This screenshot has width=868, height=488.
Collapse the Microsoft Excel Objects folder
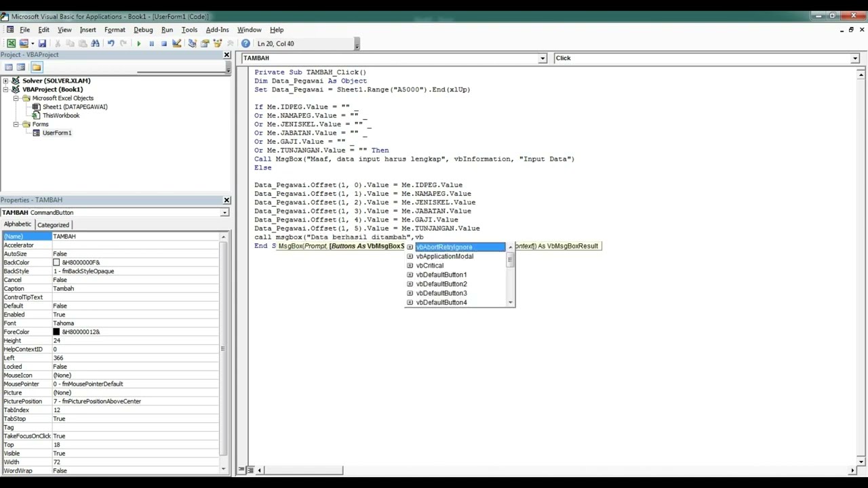(x=16, y=98)
